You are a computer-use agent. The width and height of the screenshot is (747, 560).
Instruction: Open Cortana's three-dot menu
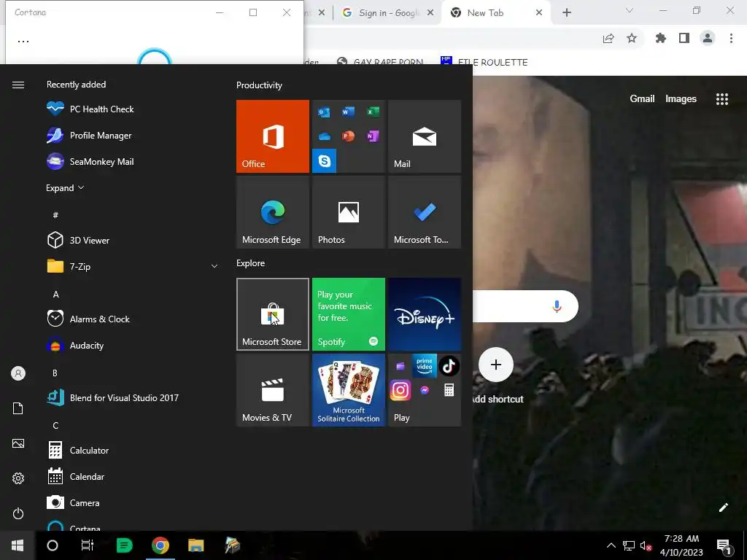point(23,41)
